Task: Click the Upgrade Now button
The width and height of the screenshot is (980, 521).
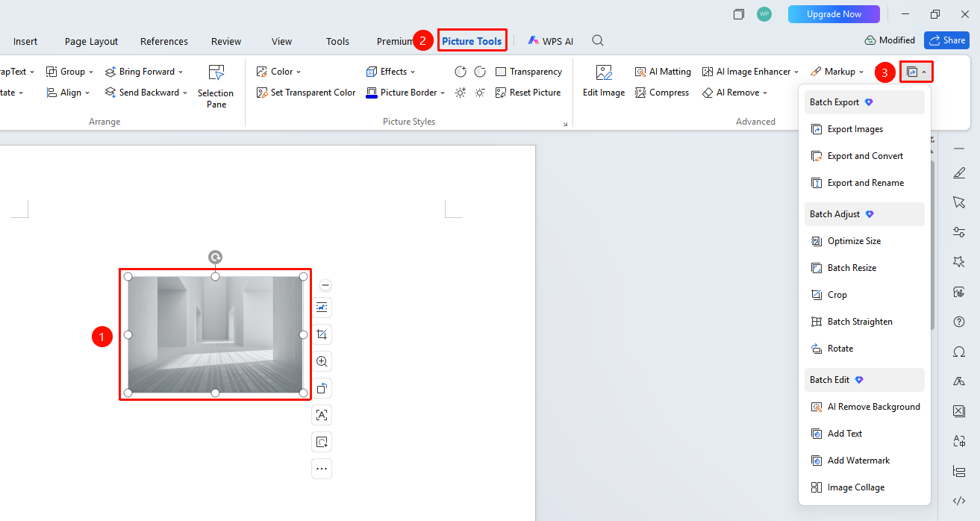Action: click(834, 14)
